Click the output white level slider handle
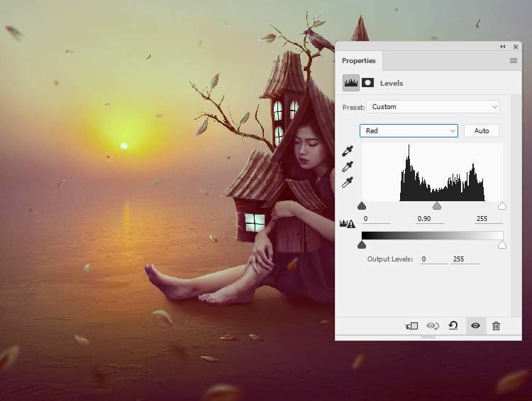This screenshot has height=401, width=532. pyautogui.click(x=502, y=244)
